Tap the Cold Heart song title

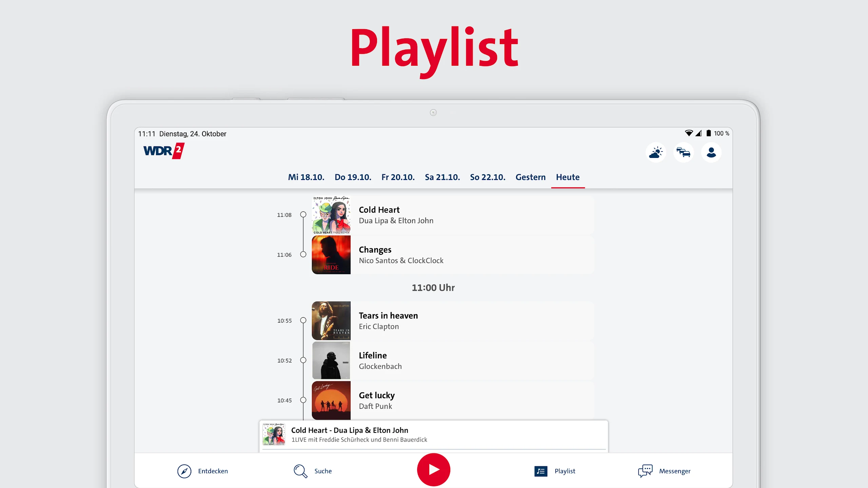[x=379, y=210]
